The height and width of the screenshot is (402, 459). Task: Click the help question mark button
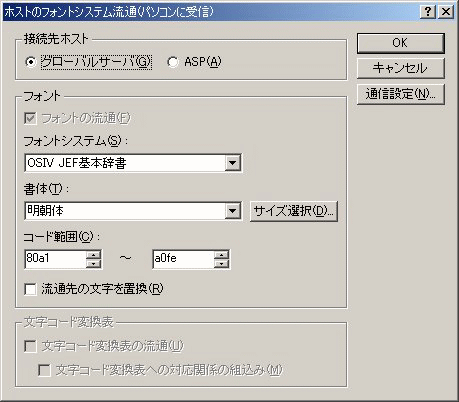pyautogui.click(x=428, y=12)
